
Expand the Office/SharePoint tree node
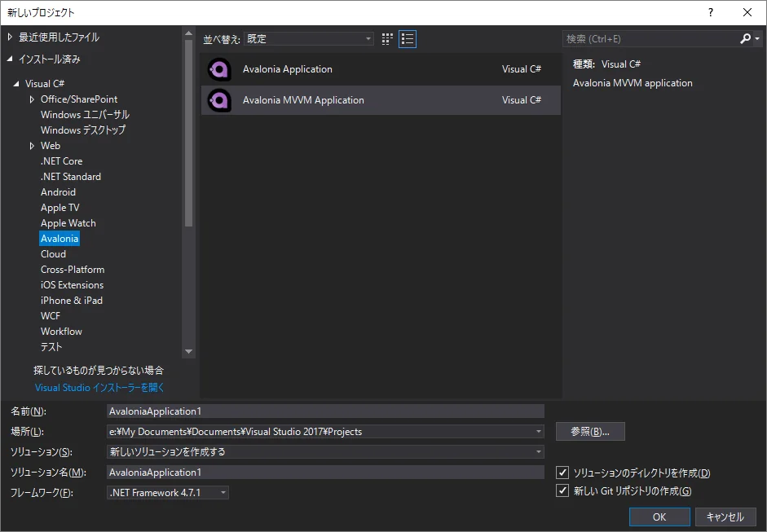(33, 99)
